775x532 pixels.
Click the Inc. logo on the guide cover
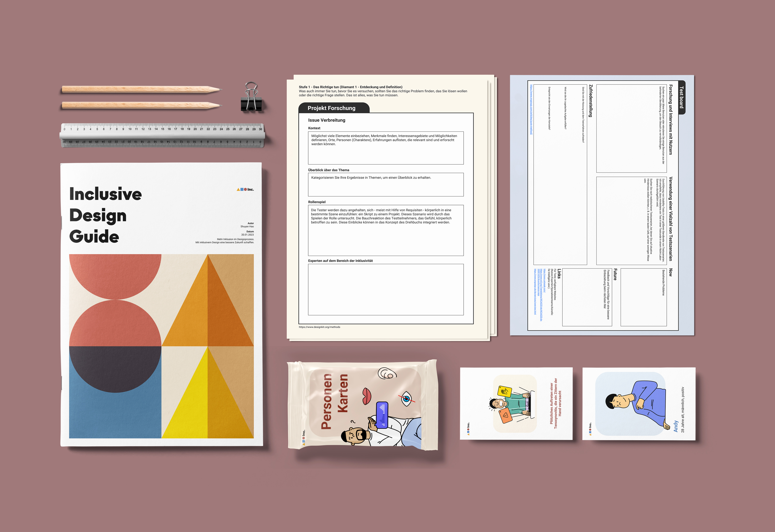245,189
